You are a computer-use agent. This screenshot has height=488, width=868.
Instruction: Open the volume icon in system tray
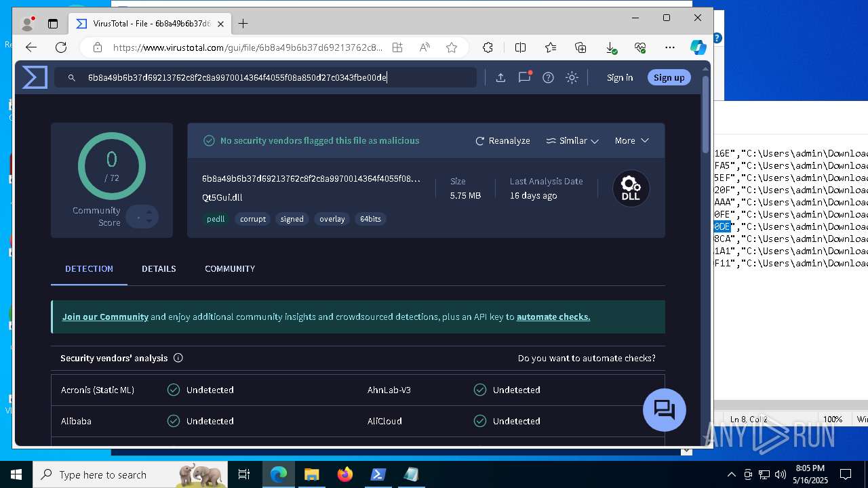click(780, 474)
